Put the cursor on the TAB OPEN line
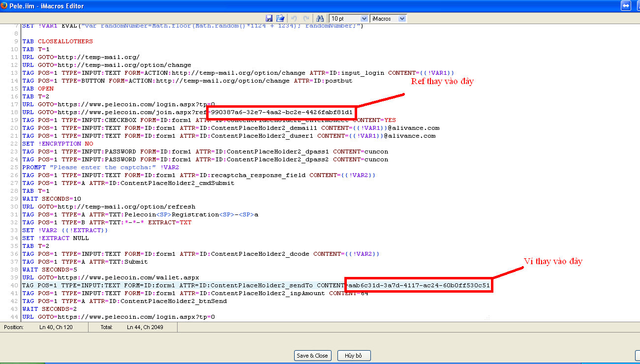The width and height of the screenshot is (640, 364). pyautogui.click(x=38, y=89)
